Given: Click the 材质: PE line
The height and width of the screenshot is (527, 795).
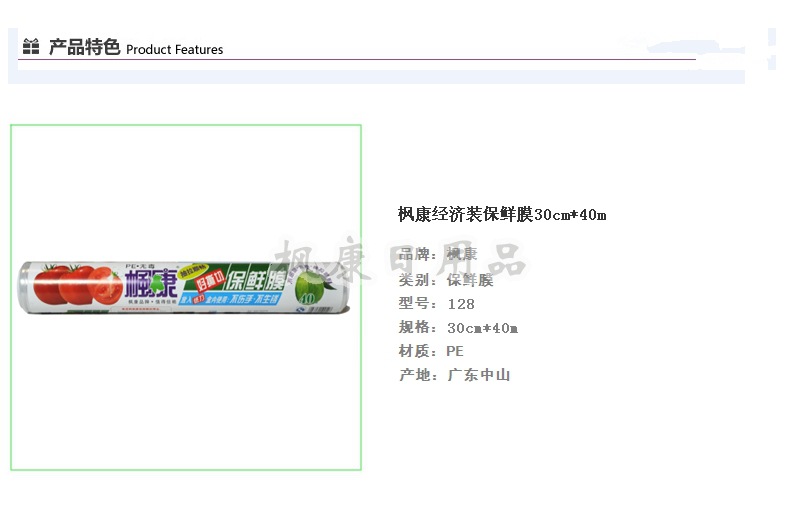Looking at the screenshot, I should (x=431, y=350).
